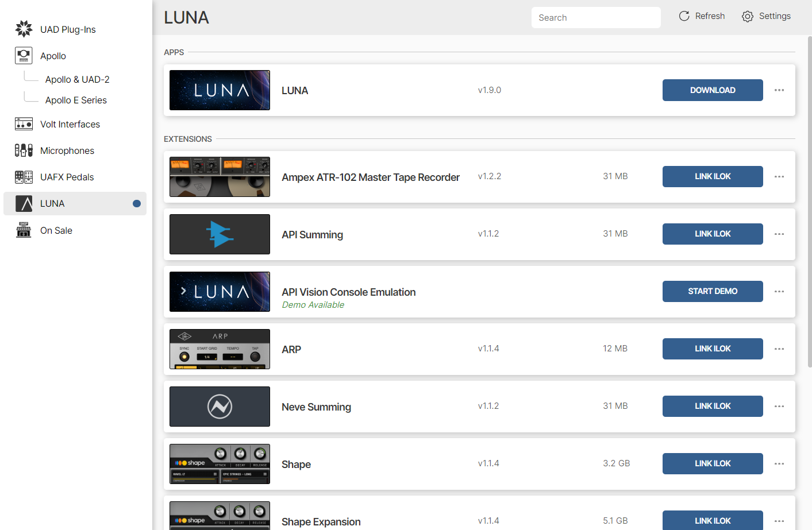The height and width of the screenshot is (530, 812).
Task: Click LINK ILOK for Ampex ATR-102
Action: point(713,176)
